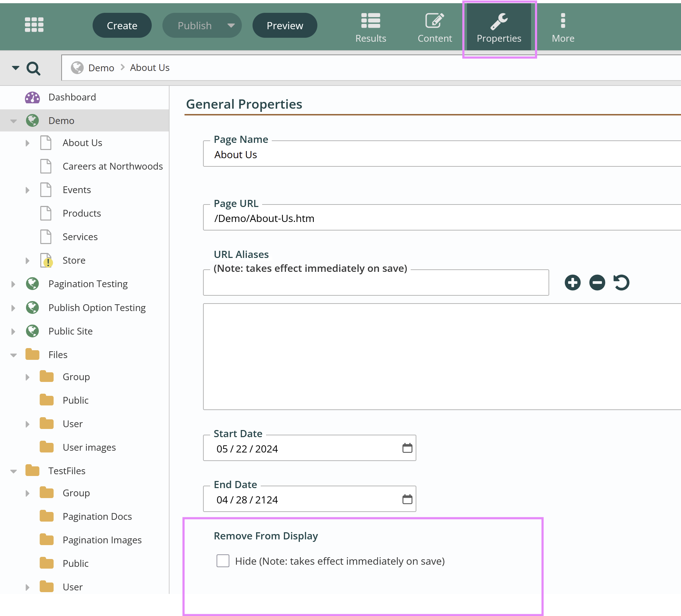Select the About Us page icon in tree
This screenshot has width=681, height=616.
(46, 143)
